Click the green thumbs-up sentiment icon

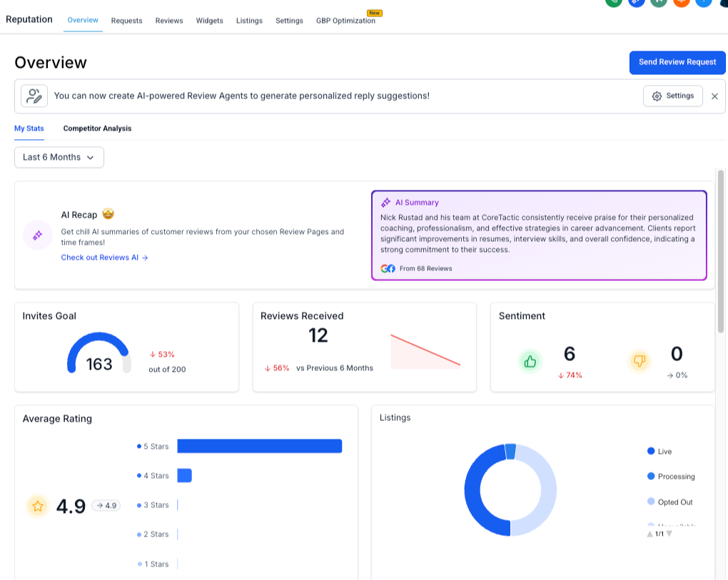[x=530, y=362]
